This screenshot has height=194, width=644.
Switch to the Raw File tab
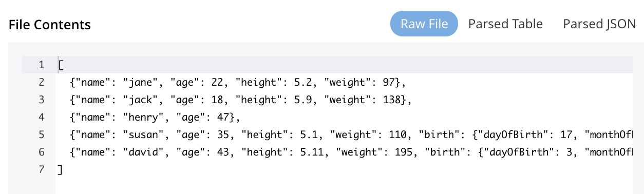(424, 24)
